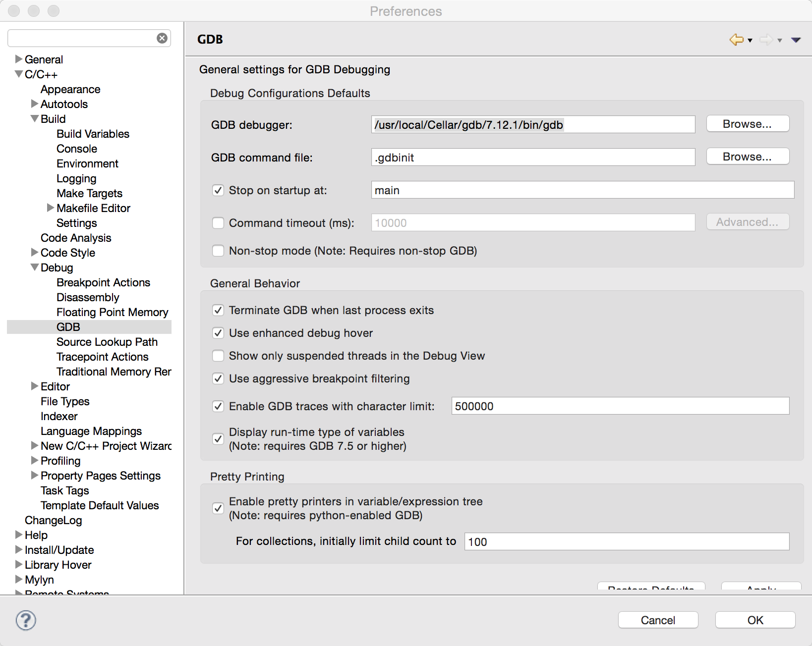Image resolution: width=812 pixels, height=646 pixels.
Task: Expand the Profiling node
Action: pos(35,460)
